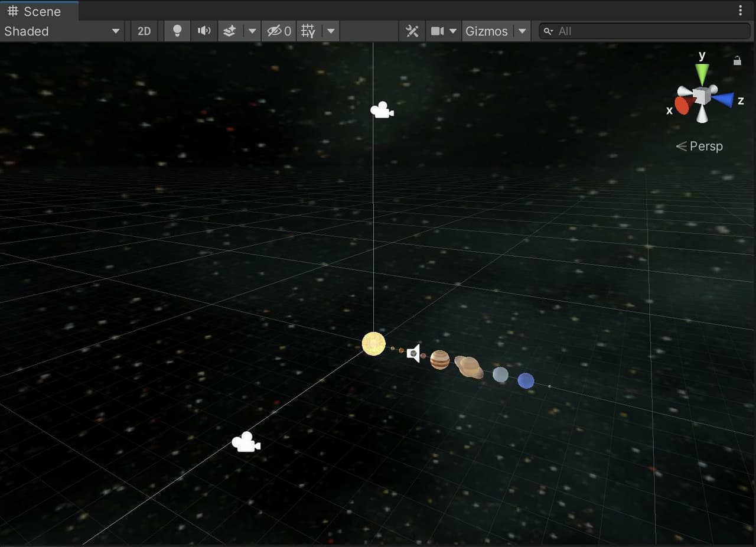
Task: Select the Sun sphere
Action: (374, 344)
